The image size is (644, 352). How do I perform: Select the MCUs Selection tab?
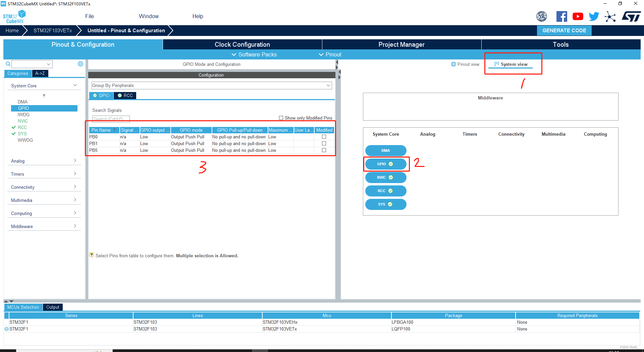(x=23, y=307)
